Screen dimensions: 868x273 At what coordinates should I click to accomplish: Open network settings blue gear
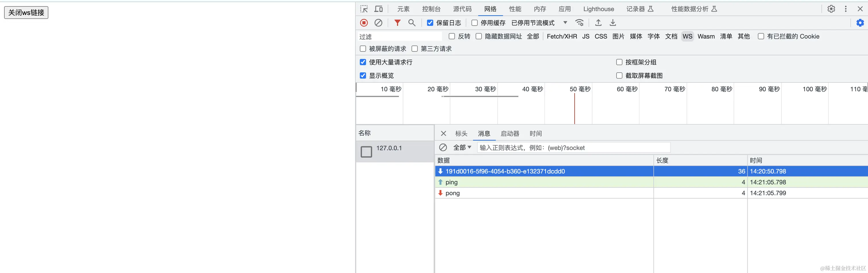click(x=860, y=23)
